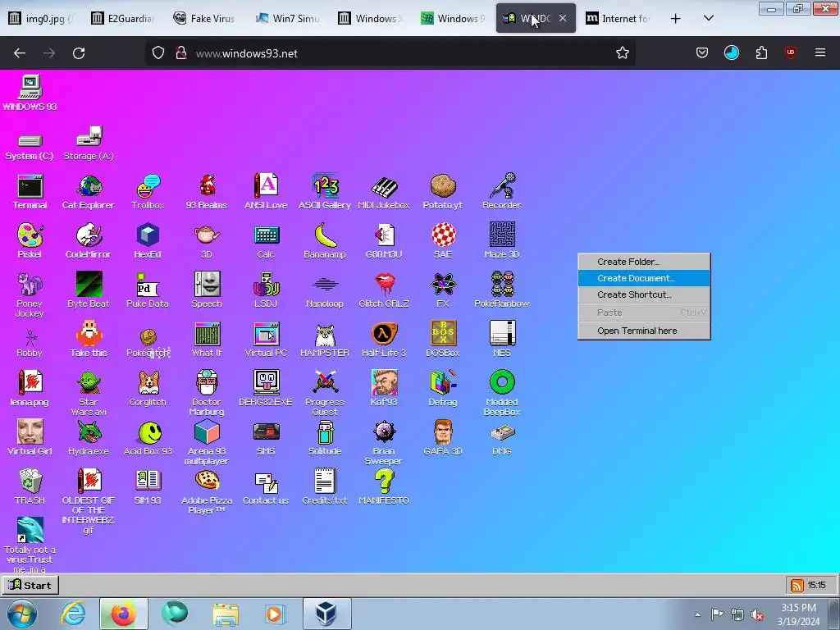This screenshot has height=630, width=840.
Task: Switch to the img0.jpg browser tab
Action: pos(40,19)
